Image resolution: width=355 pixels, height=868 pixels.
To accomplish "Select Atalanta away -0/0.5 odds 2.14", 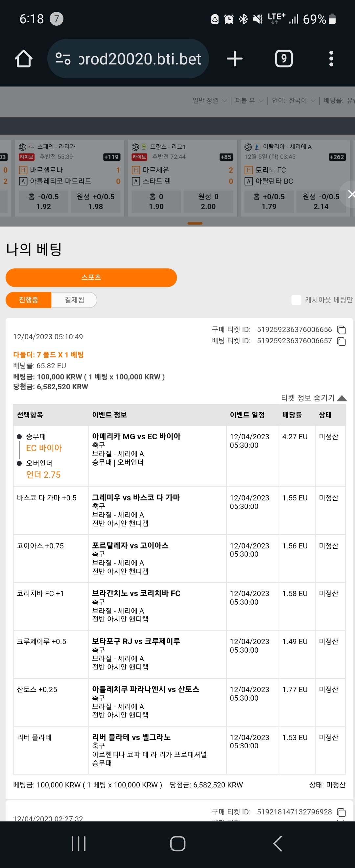I will (x=321, y=202).
